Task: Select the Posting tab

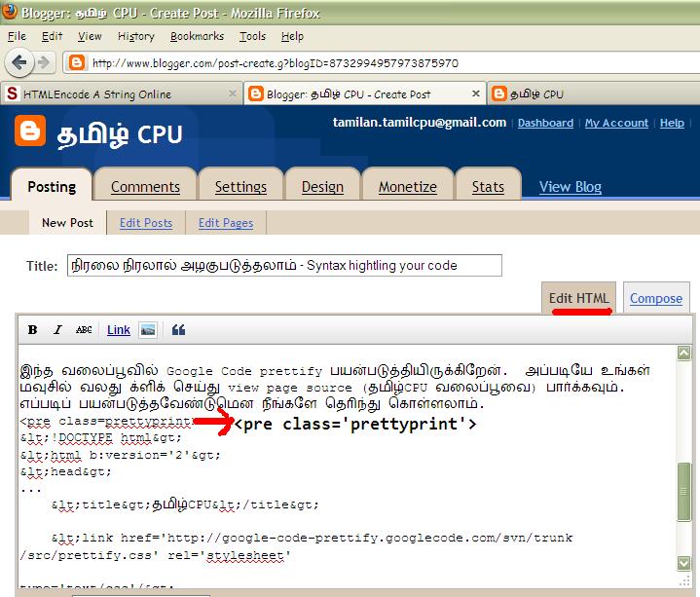Action: tap(52, 186)
